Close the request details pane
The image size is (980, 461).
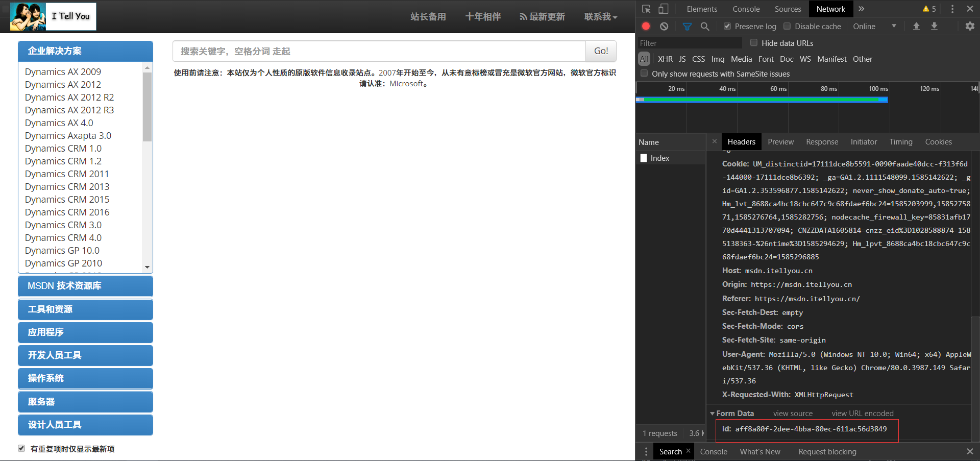tap(715, 141)
